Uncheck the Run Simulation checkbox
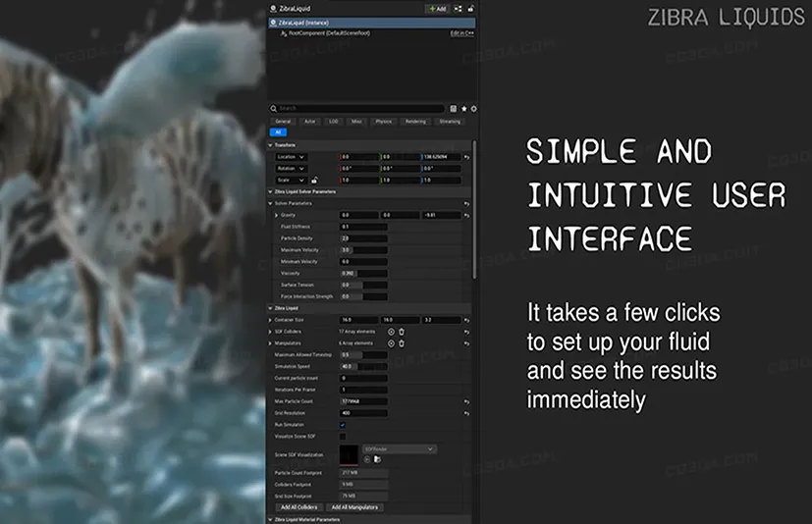Viewport: 812px width, 524px height. point(343,425)
